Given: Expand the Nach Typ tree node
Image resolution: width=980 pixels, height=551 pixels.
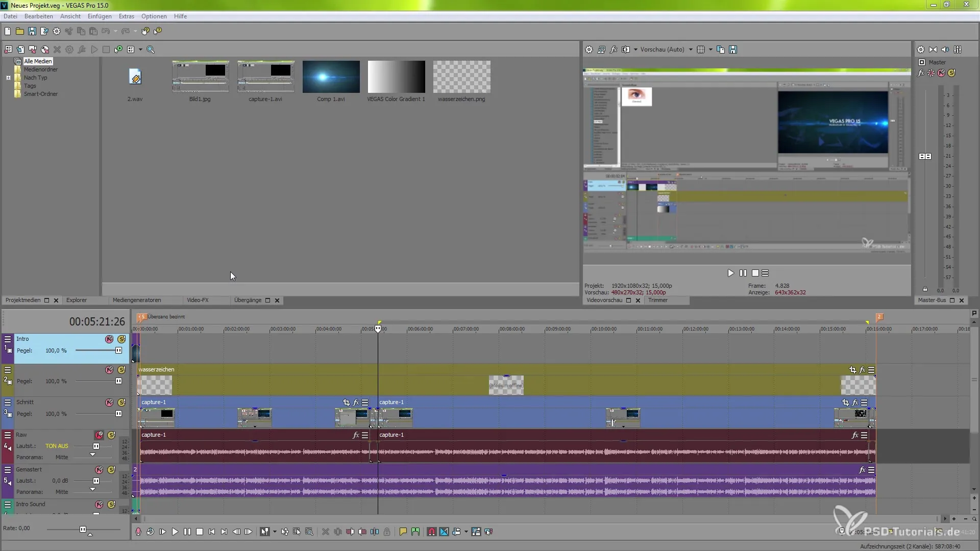Looking at the screenshot, I should coord(8,78).
